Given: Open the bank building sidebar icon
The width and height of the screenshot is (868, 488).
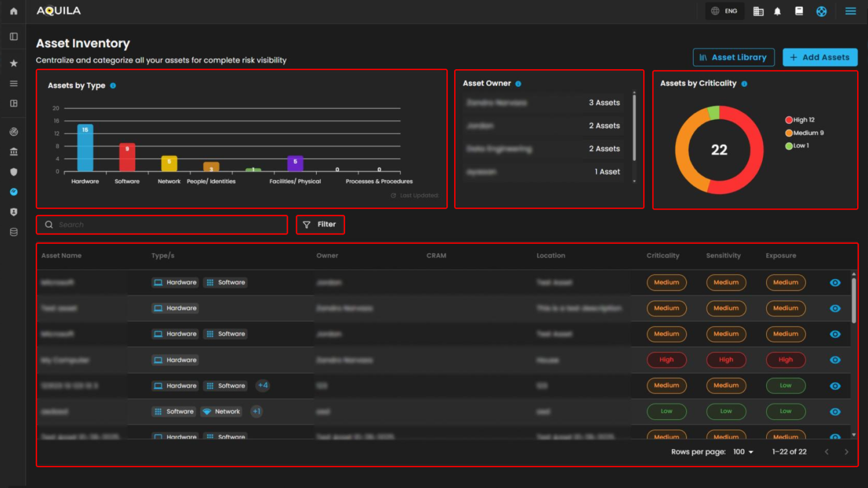Looking at the screenshot, I should click(13, 152).
